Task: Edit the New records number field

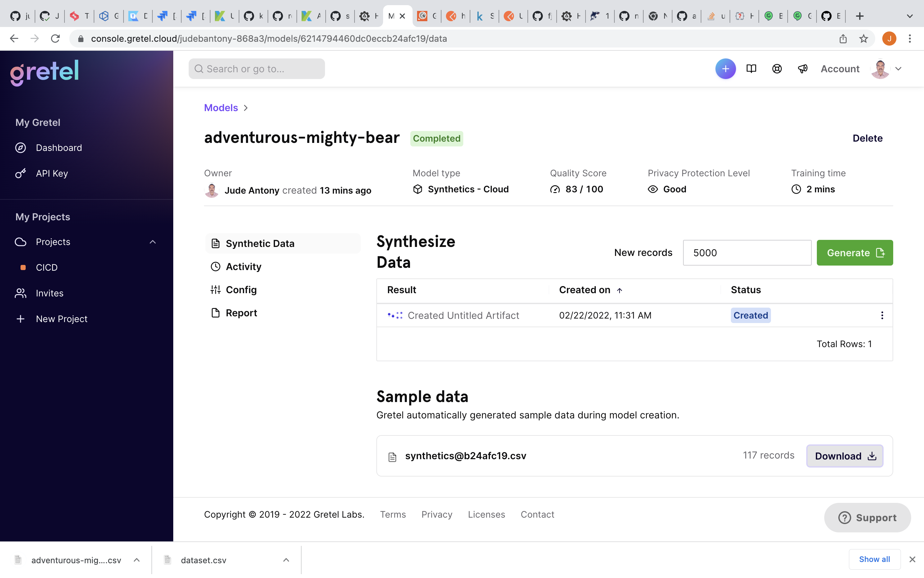Action: pyautogui.click(x=747, y=253)
